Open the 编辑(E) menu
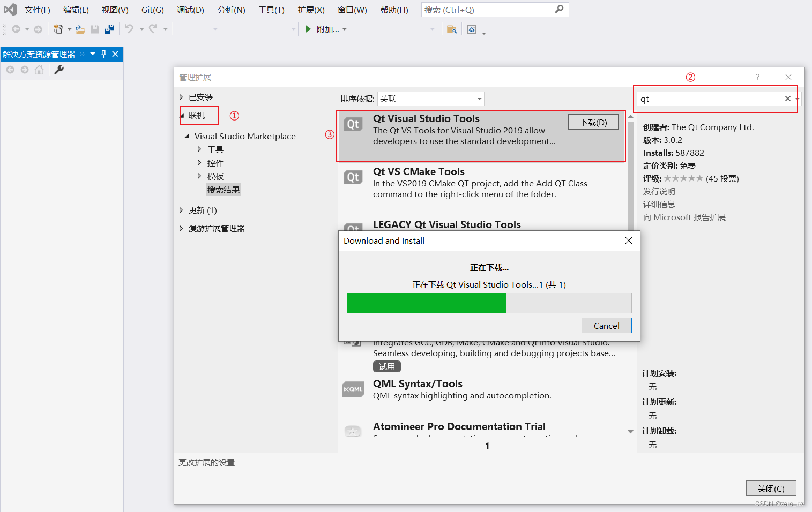Image resolution: width=812 pixels, height=512 pixels. [76, 10]
